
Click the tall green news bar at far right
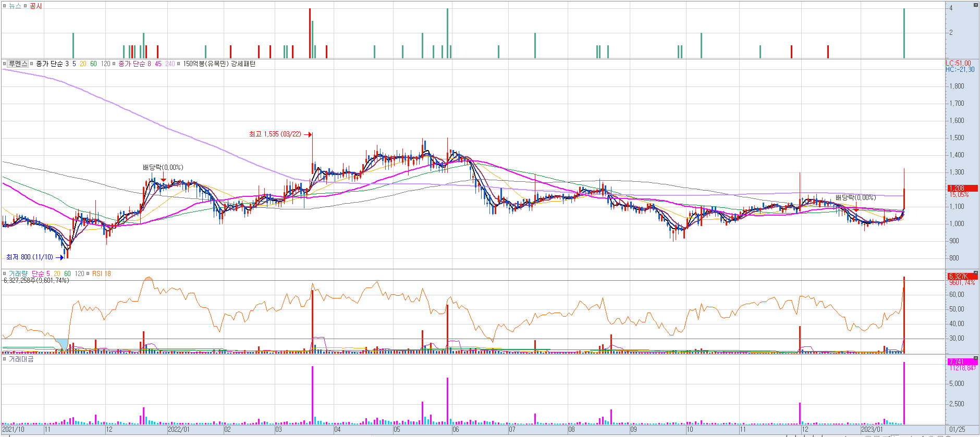point(904,33)
